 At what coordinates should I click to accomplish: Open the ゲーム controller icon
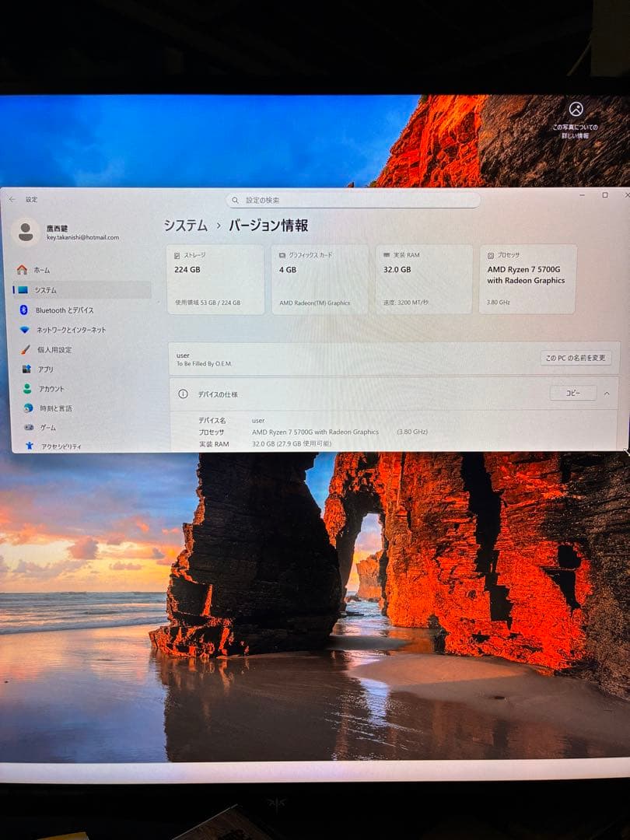[x=25, y=426]
